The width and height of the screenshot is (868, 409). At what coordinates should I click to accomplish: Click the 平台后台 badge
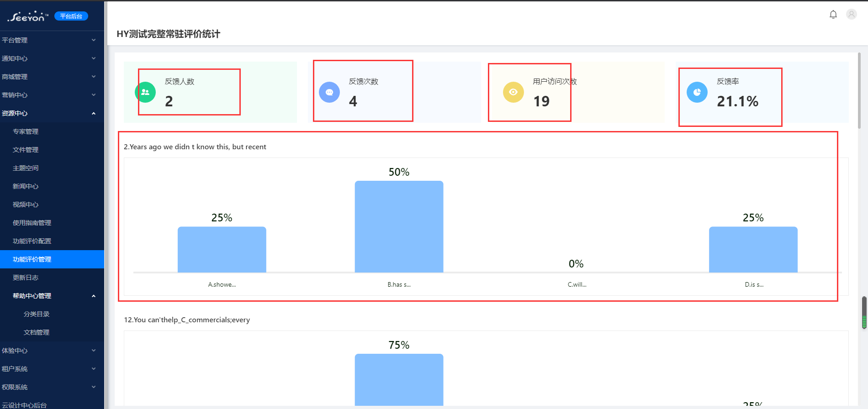[x=71, y=16]
